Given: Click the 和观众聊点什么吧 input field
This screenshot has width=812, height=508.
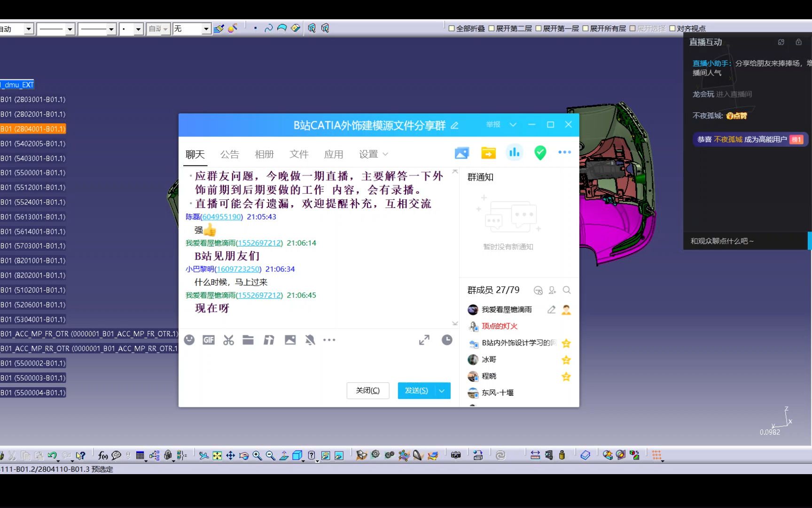Looking at the screenshot, I should coord(745,241).
